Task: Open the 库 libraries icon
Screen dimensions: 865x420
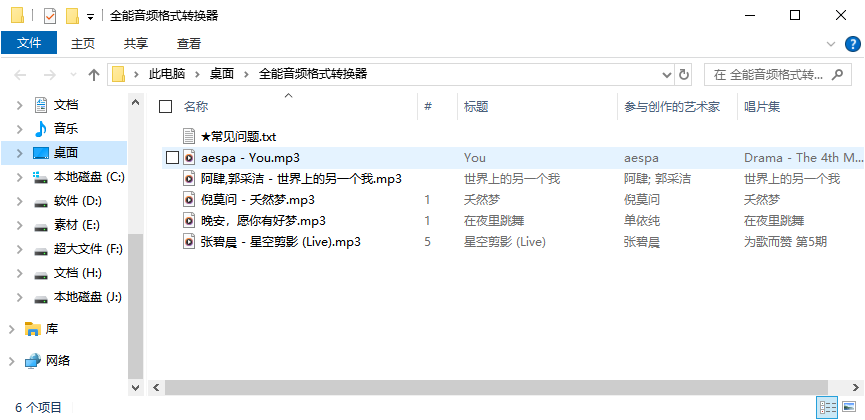Action: click(33, 329)
